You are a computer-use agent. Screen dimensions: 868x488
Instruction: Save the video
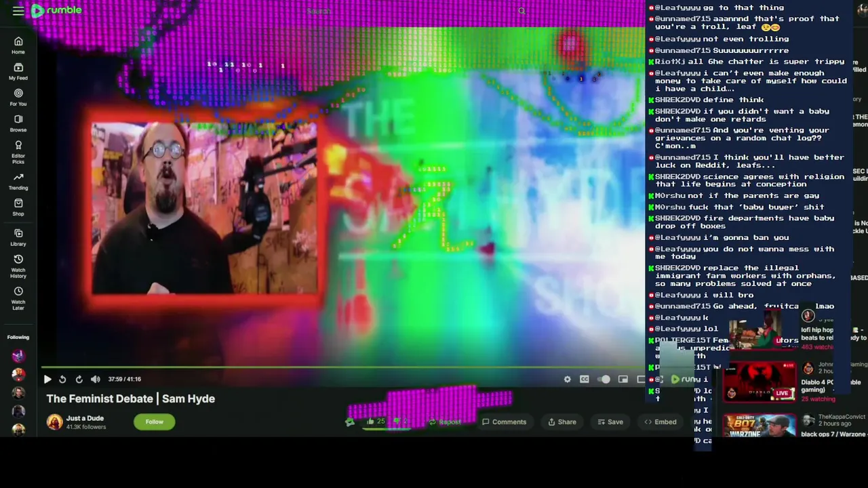[x=610, y=422]
